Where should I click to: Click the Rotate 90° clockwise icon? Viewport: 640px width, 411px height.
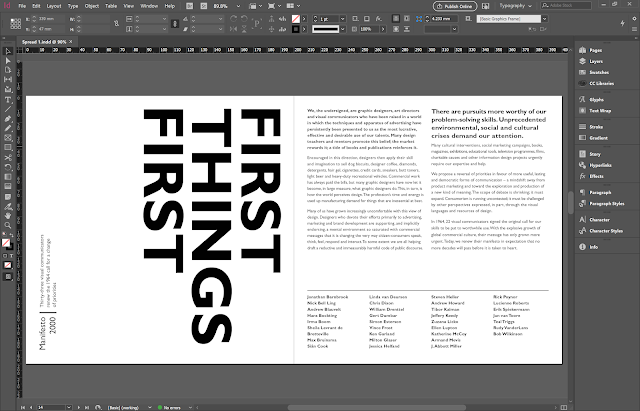pyautogui.click(x=233, y=19)
